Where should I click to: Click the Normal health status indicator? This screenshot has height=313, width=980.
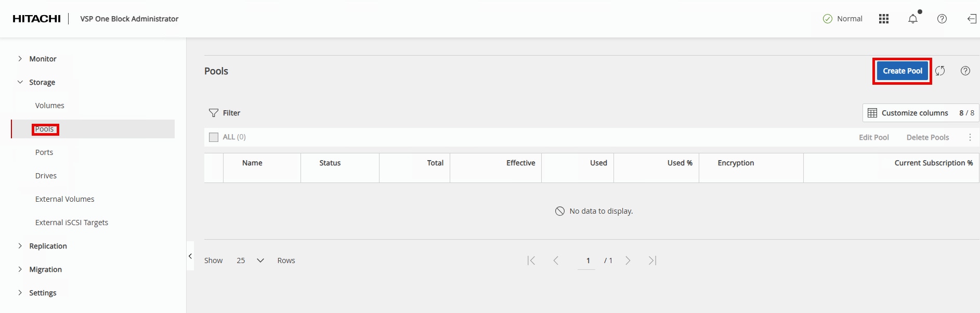842,19
